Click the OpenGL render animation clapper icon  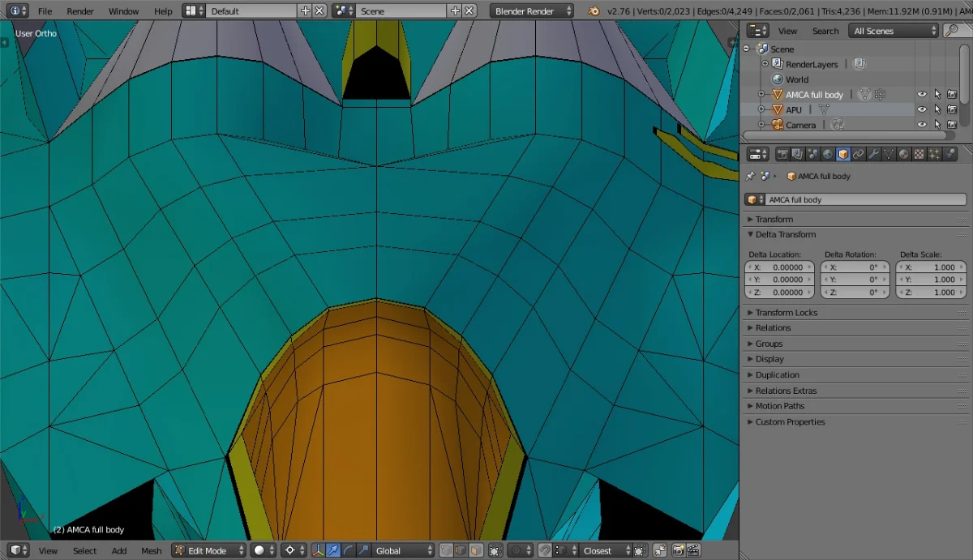(694, 550)
